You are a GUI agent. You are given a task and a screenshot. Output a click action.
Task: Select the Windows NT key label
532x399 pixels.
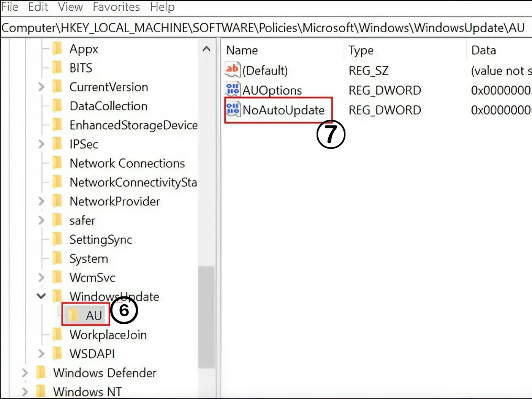click(87, 391)
